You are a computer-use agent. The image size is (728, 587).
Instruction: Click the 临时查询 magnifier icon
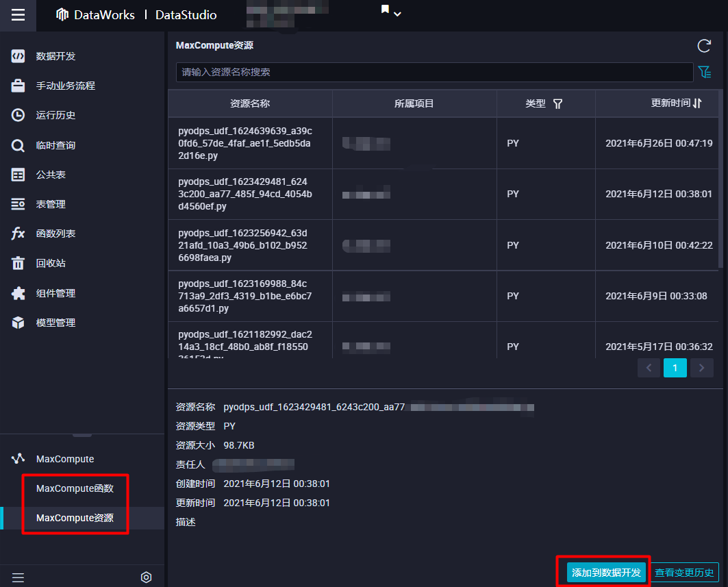tap(18, 145)
